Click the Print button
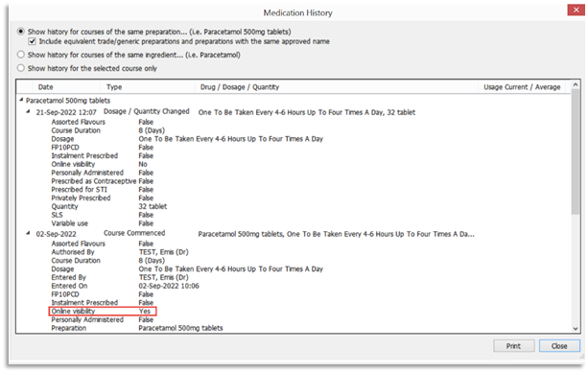This screenshot has height=373, width=588. tap(514, 346)
